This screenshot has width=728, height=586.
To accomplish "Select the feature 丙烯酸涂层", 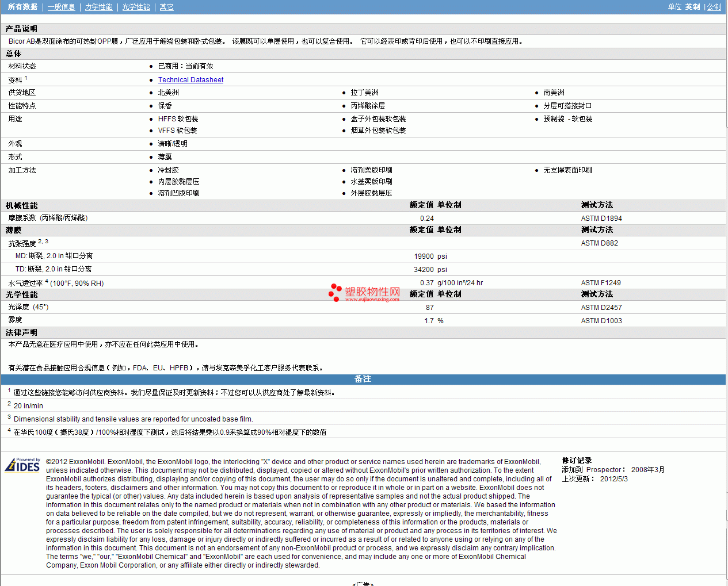I will pos(368,106).
